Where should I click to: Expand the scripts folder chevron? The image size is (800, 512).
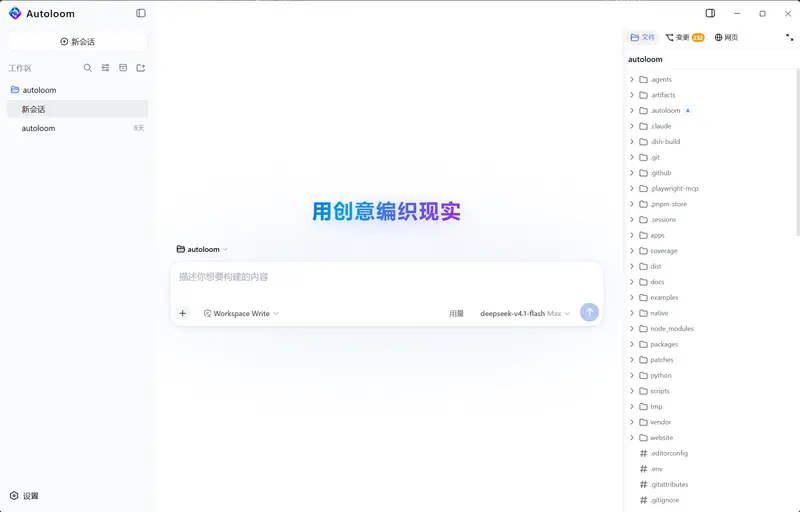tap(632, 391)
